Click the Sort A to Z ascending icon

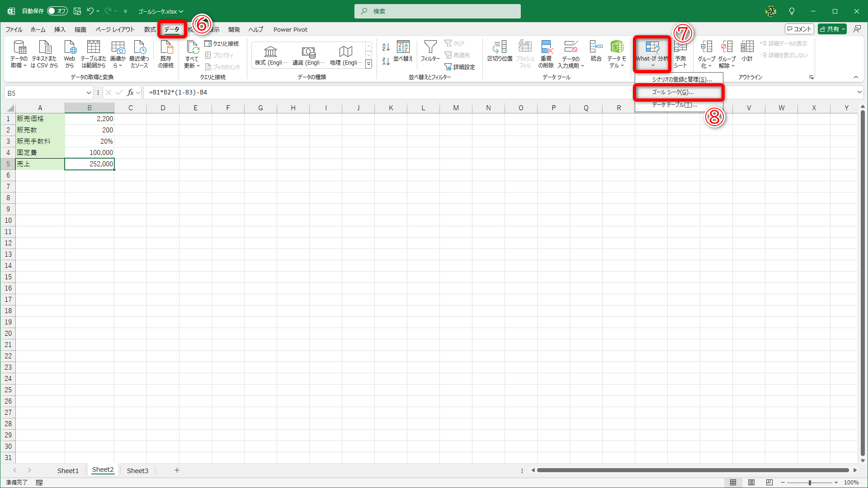386,47
